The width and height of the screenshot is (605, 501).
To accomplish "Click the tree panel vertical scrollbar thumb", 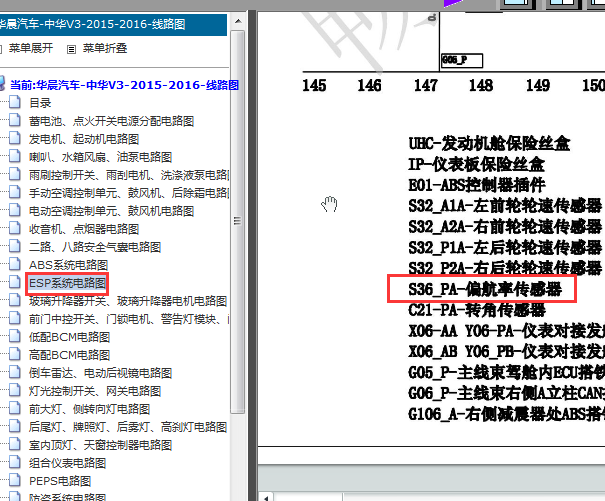I will (238, 221).
